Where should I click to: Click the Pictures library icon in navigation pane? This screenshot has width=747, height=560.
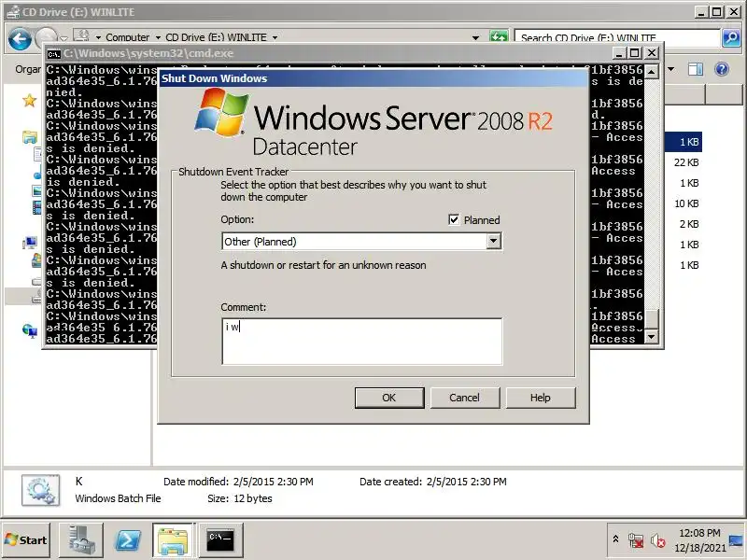(x=36, y=191)
